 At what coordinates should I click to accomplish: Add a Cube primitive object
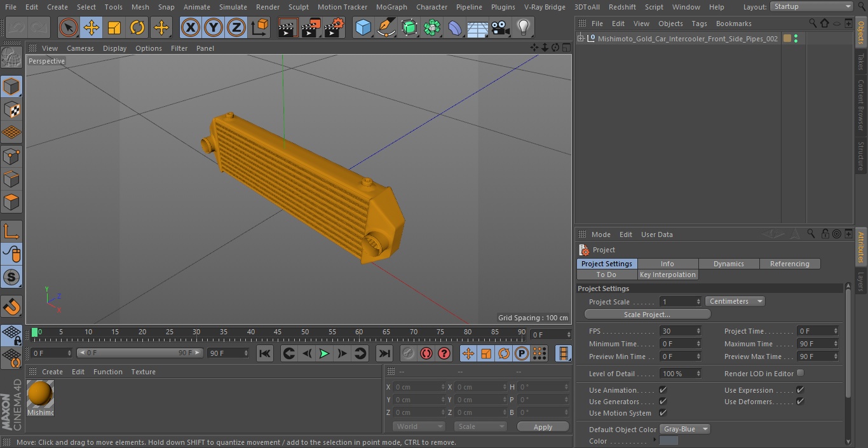(x=363, y=28)
